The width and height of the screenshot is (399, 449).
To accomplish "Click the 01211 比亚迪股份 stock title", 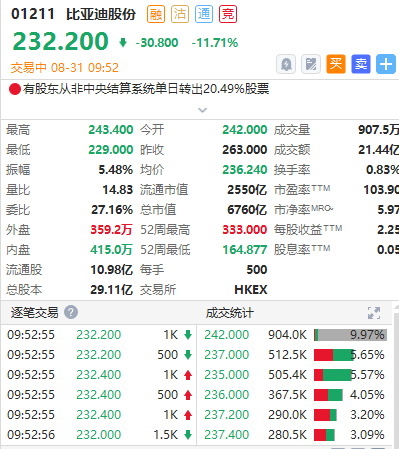I will click(x=73, y=14).
